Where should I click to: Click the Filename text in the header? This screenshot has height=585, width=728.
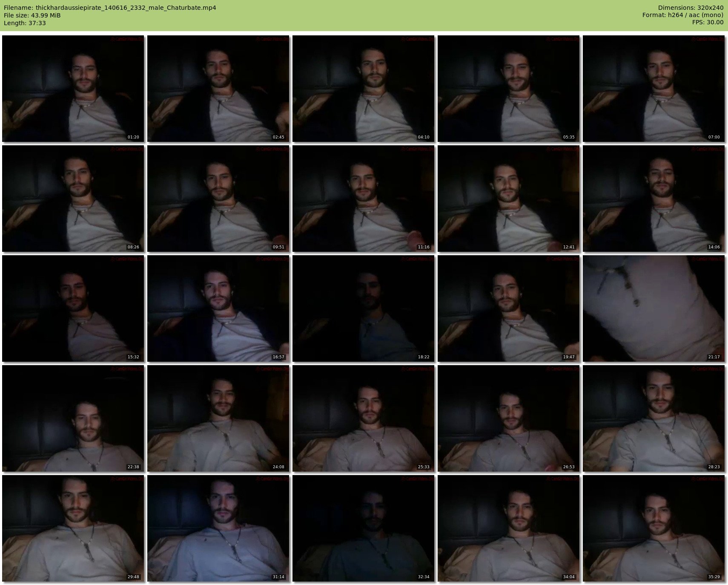tap(110, 8)
